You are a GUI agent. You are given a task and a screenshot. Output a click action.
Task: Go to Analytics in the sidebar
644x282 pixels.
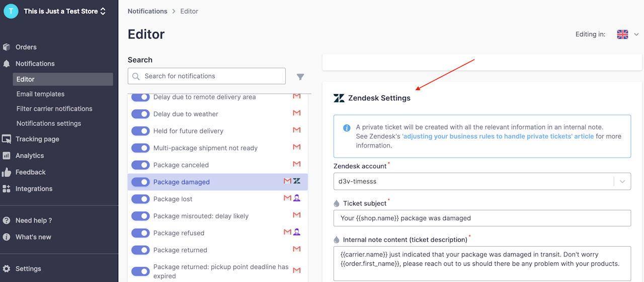tap(30, 156)
